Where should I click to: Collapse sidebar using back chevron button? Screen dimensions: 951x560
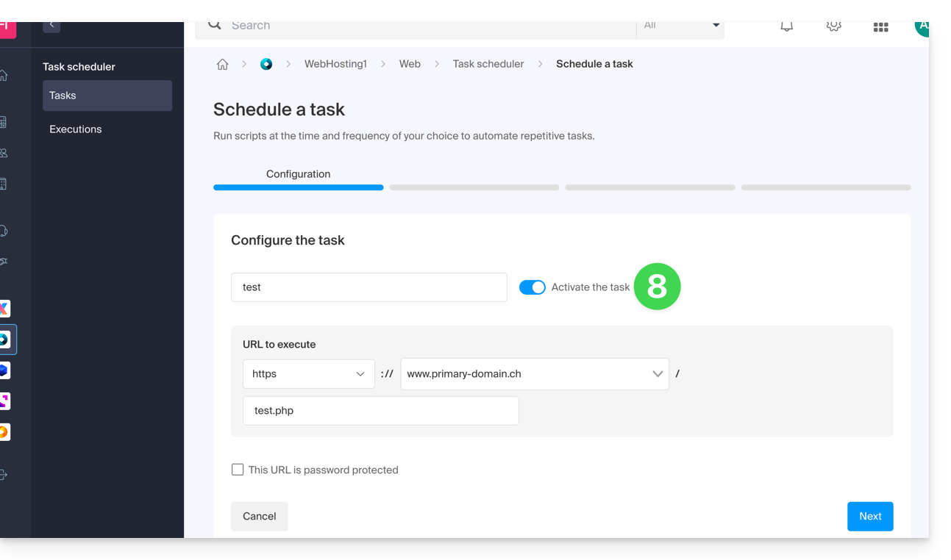[x=51, y=26]
